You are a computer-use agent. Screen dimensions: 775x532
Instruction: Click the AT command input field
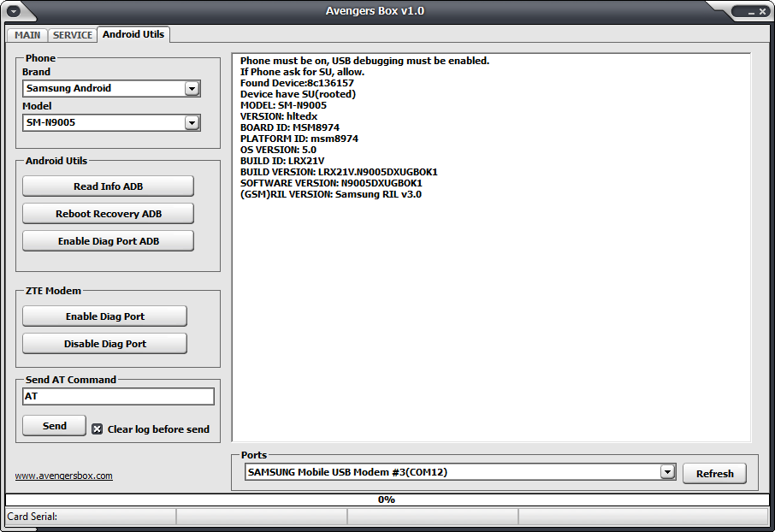117,396
